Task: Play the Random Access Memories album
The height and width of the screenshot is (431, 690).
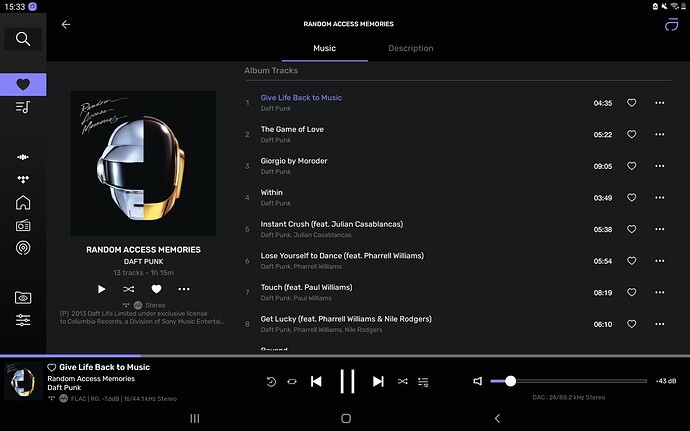Action: click(x=102, y=289)
